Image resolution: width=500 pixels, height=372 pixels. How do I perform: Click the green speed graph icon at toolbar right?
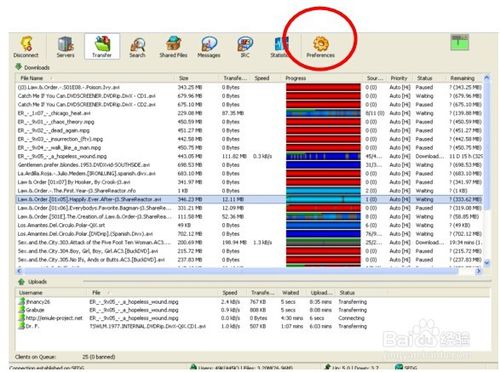point(460,42)
